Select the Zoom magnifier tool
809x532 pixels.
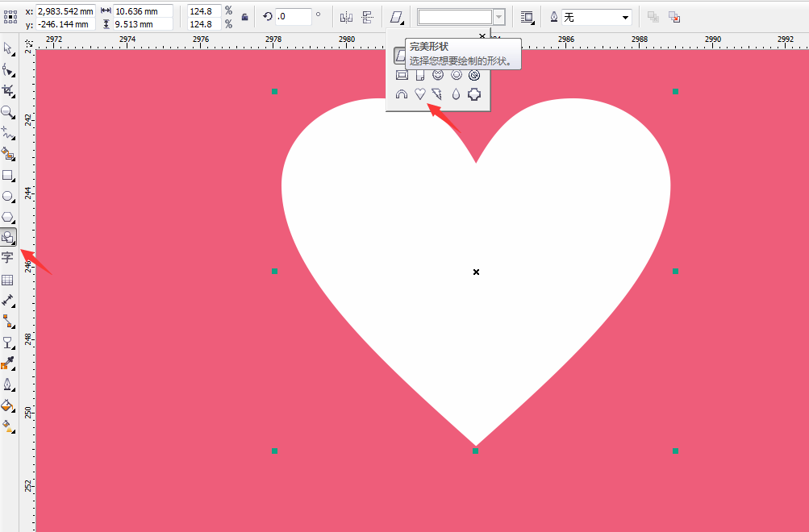pyautogui.click(x=8, y=112)
